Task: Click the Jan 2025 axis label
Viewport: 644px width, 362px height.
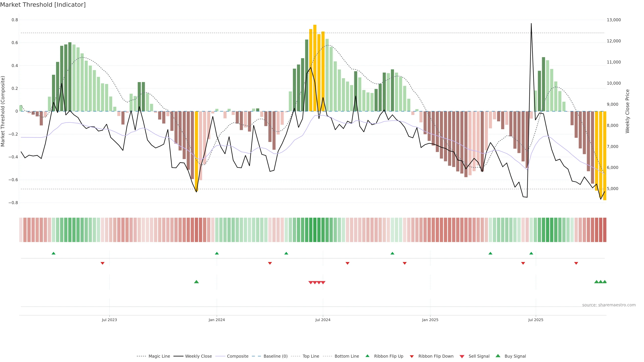Action: click(x=430, y=320)
